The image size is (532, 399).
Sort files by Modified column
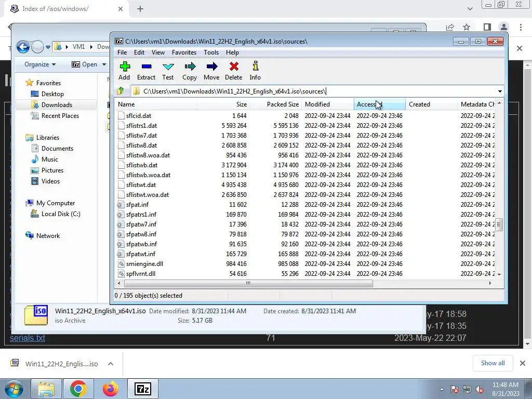tap(327, 104)
